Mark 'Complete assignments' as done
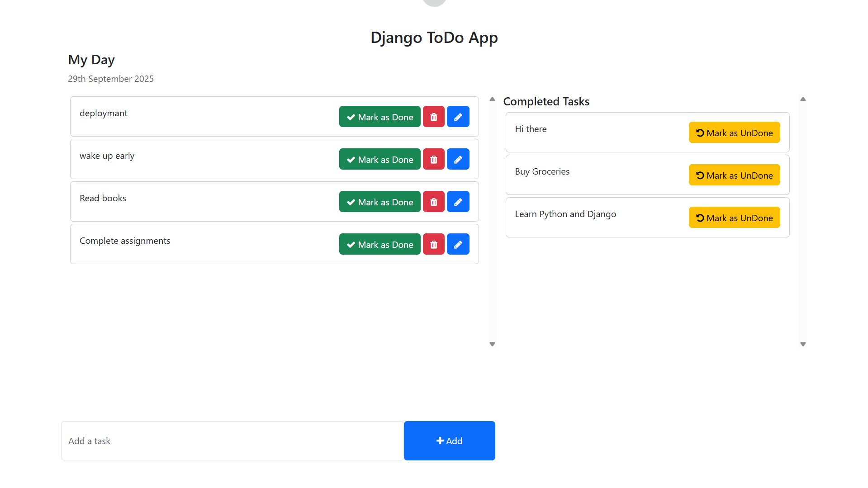 [379, 244]
